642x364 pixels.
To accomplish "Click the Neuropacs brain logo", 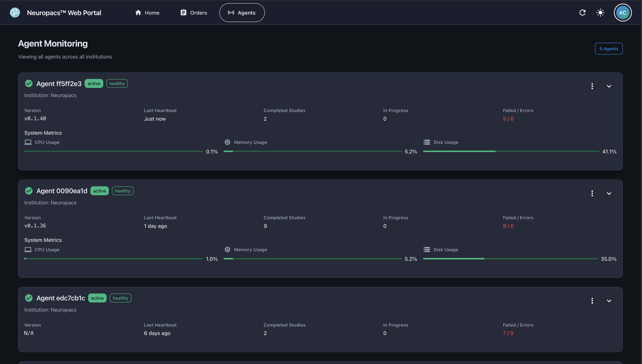I will 15,13.
